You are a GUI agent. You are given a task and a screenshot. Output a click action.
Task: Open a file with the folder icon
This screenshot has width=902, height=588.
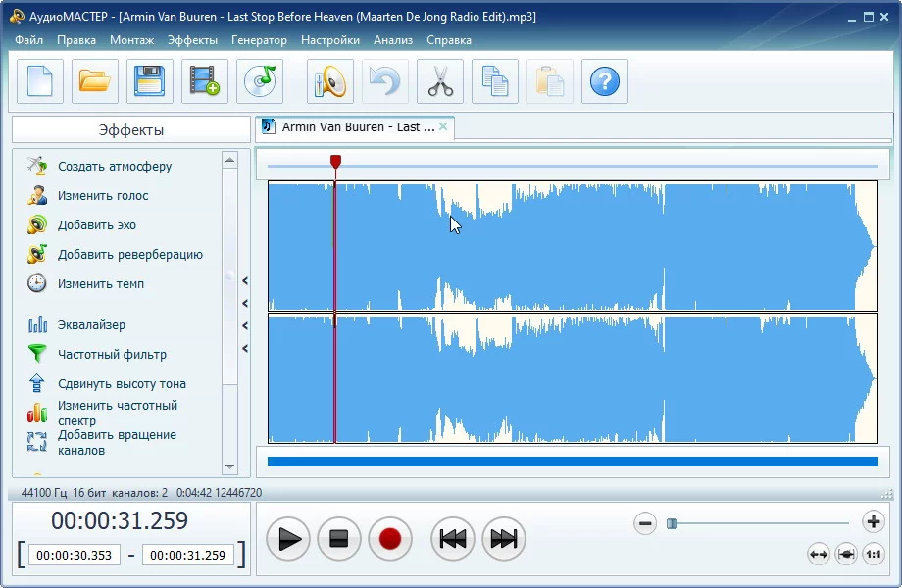point(95,81)
